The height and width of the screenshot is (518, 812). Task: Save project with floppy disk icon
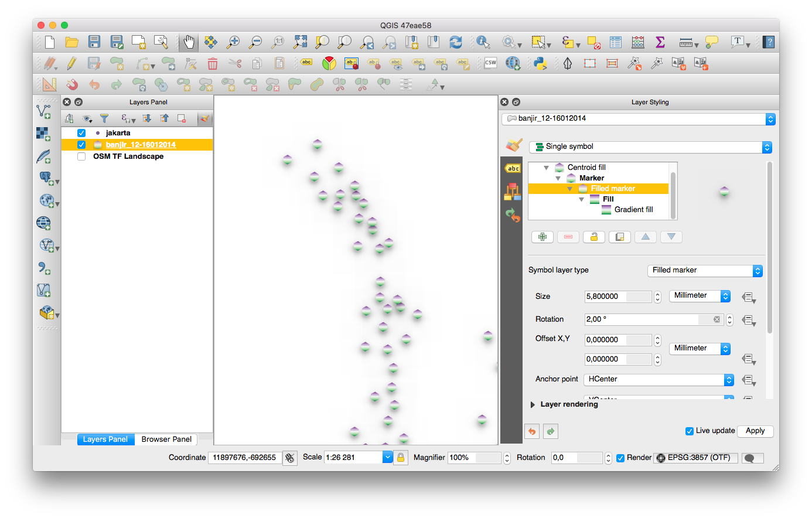94,42
